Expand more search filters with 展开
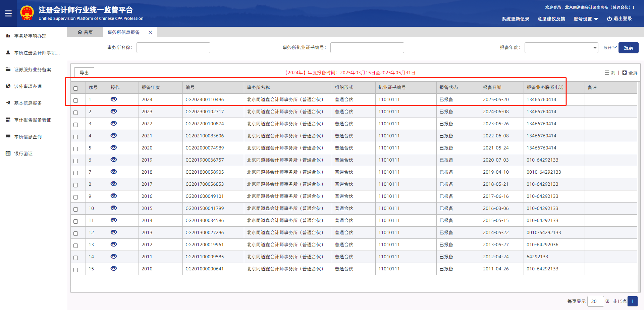Viewport: 644px width, 310px height. (610, 48)
